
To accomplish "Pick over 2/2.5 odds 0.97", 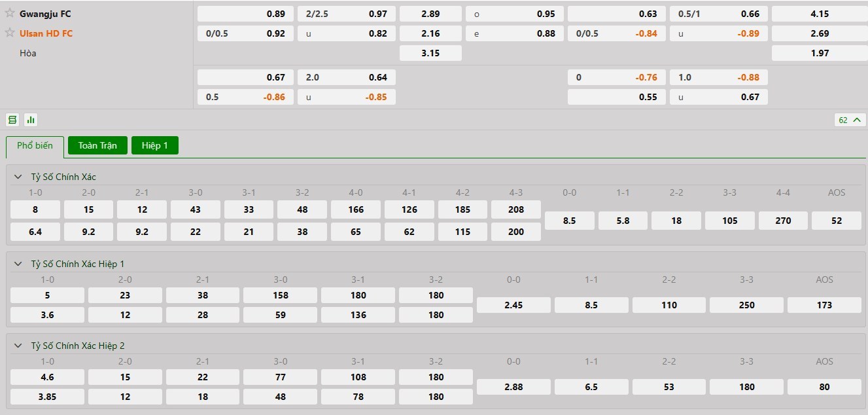I will pos(347,14).
